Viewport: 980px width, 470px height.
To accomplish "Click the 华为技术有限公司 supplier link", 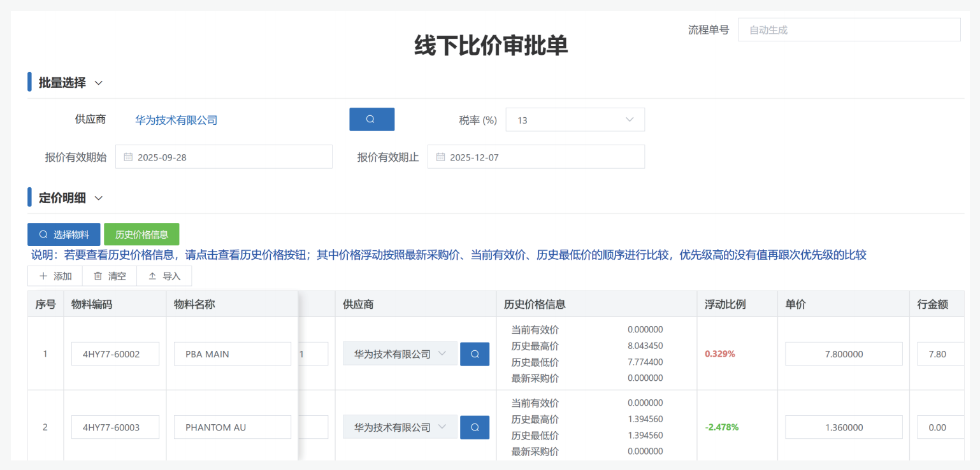I will pyautogui.click(x=177, y=120).
